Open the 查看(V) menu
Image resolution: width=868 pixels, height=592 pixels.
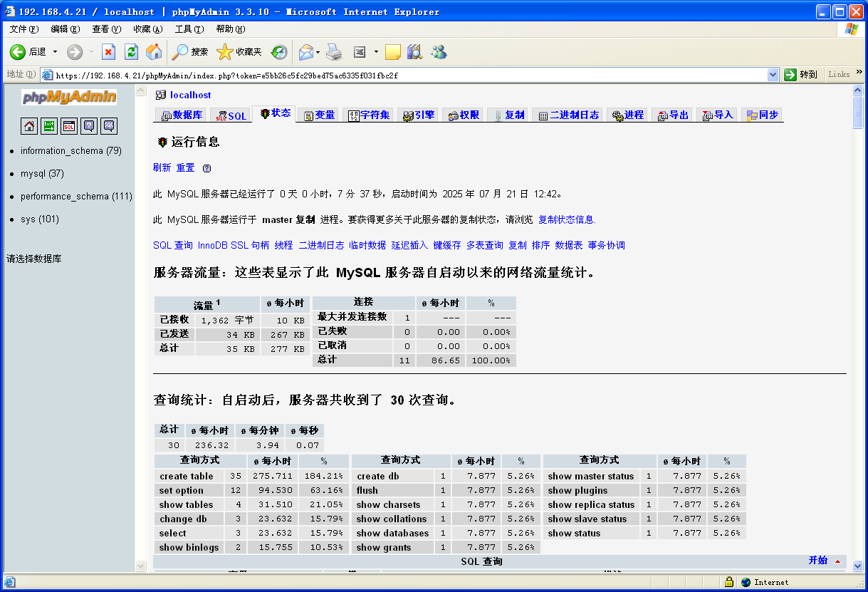[x=107, y=29]
